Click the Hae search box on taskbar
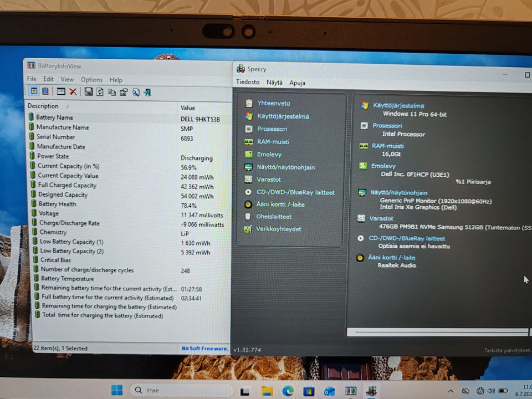The image size is (532, 399). click(x=182, y=390)
